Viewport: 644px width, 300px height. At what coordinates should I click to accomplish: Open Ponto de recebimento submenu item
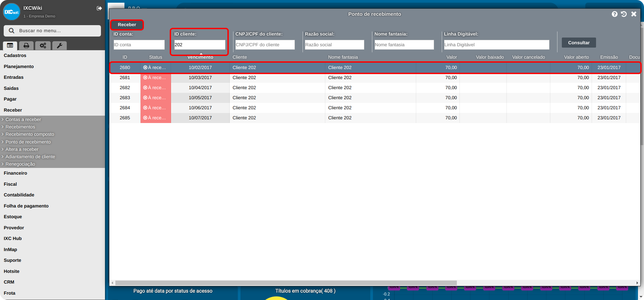pos(28,142)
